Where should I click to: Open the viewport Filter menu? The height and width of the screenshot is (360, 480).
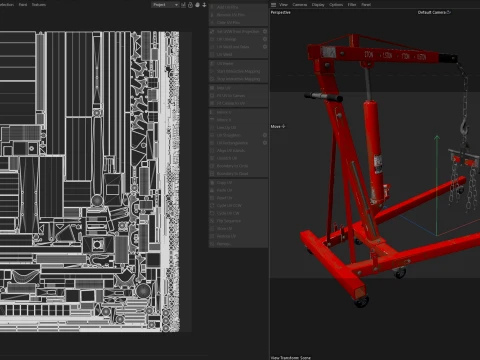click(x=352, y=5)
